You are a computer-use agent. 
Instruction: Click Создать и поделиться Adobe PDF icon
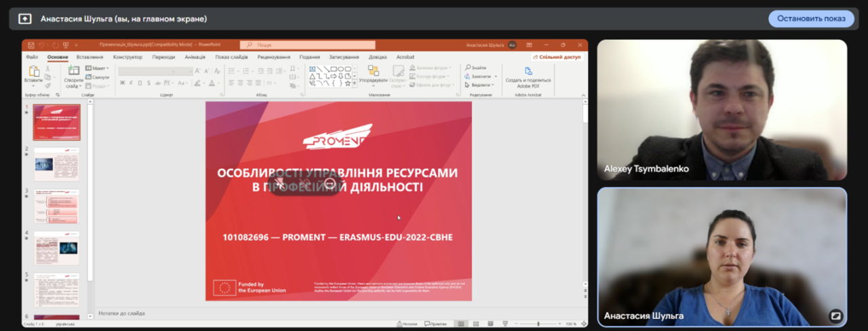pyautogui.click(x=528, y=71)
